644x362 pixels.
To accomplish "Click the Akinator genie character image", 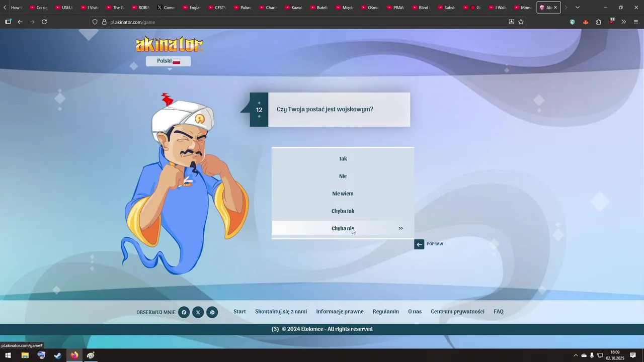I will [x=185, y=184].
